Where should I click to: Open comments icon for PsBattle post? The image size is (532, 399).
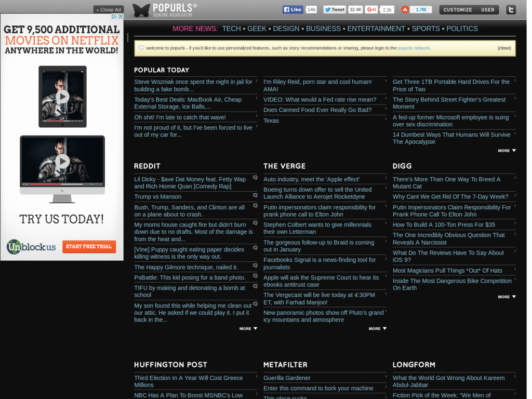255,276
